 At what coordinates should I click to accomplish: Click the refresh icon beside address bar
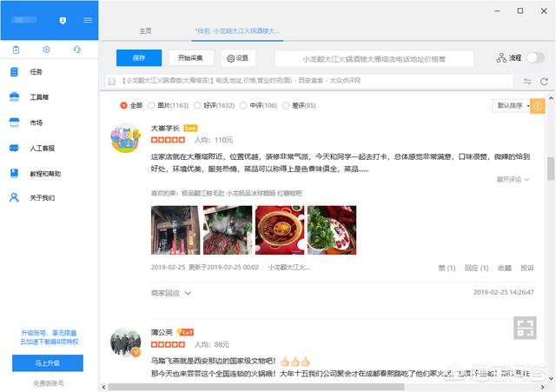(545, 82)
